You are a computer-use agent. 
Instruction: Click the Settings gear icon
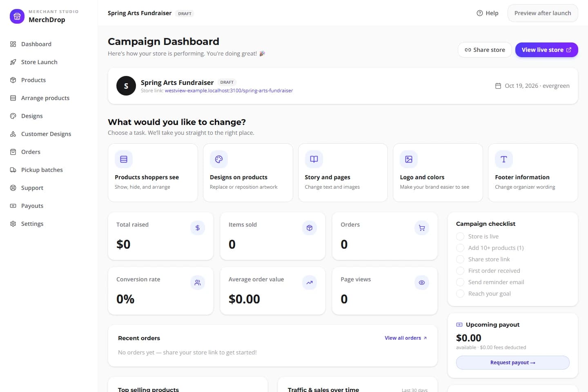(x=13, y=224)
